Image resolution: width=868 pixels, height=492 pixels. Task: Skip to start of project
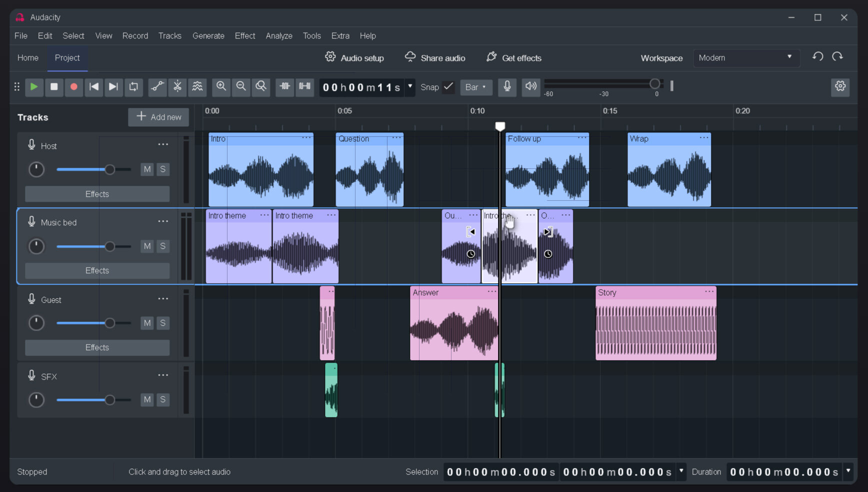click(93, 87)
